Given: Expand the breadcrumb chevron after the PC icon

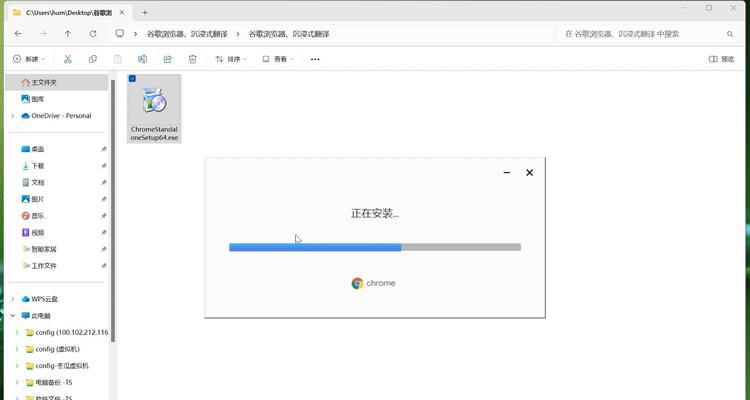Looking at the screenshot, I should (x=136, y=34).
